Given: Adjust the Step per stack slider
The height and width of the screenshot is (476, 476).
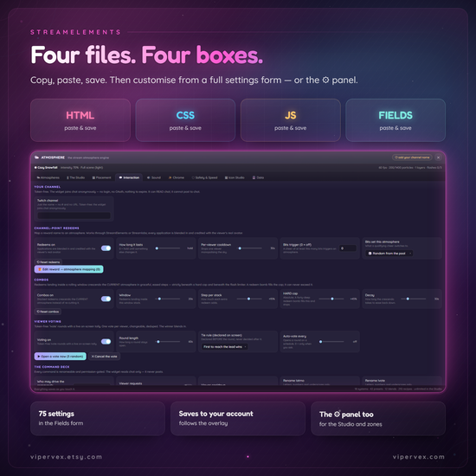Looking at the screenshot, I should [x=249, y=299].
